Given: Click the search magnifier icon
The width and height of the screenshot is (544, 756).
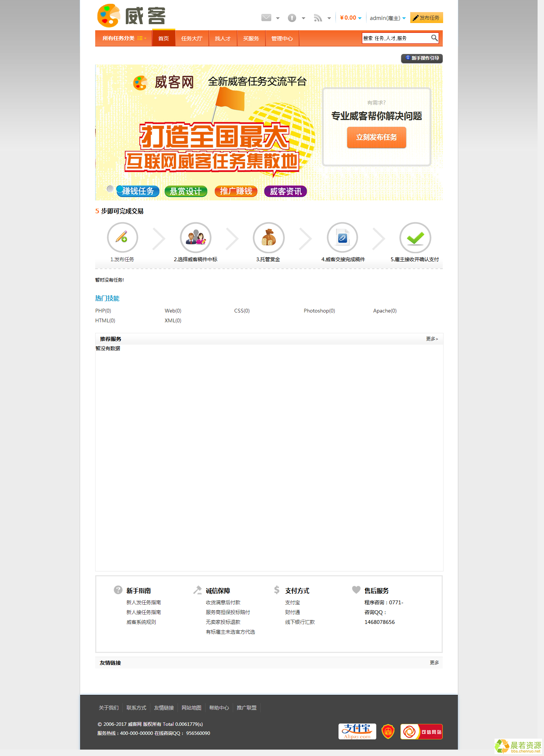Looking at the screenshot, I should pos(434,38).
